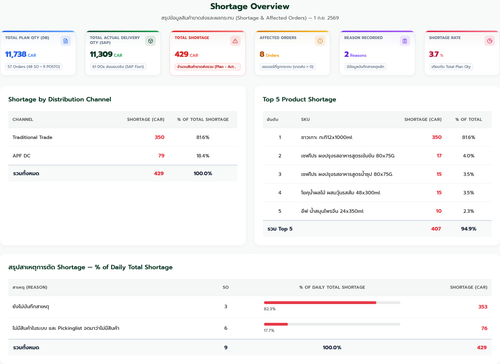Click the Shortage by Distribution Channel title
The width and height of the screenshot is (500, 364).
point(60,99)
